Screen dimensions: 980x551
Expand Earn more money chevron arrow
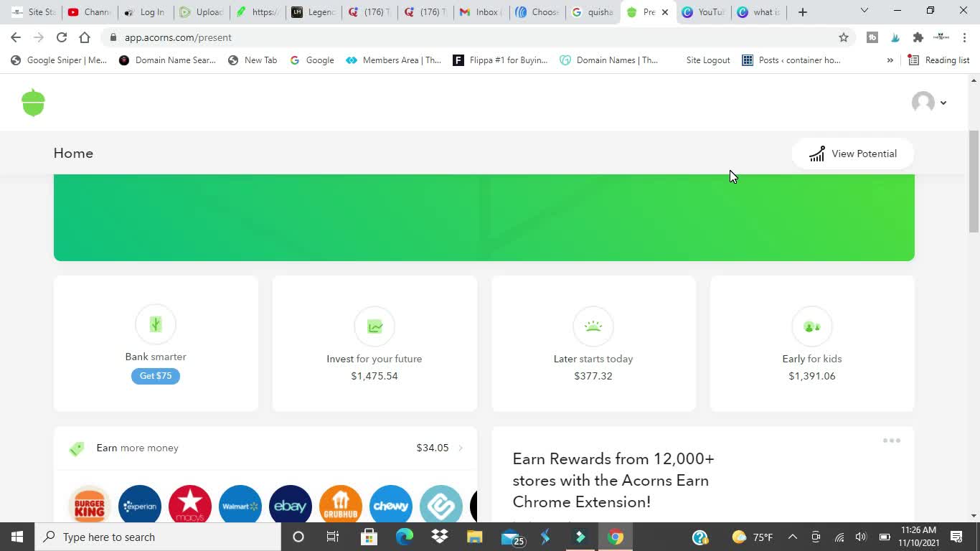(x=461, y=448)
